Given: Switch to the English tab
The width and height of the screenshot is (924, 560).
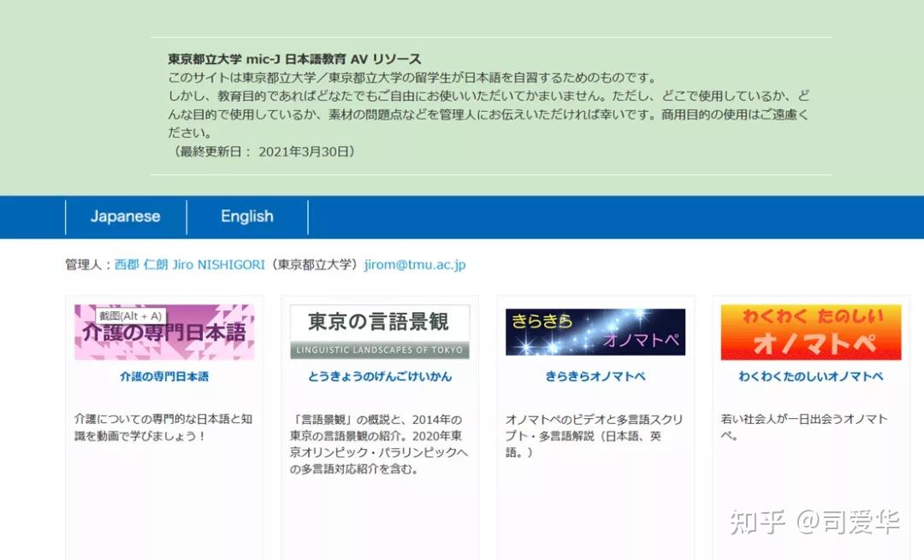Looking at the screenshot, I should coord(246,216).
